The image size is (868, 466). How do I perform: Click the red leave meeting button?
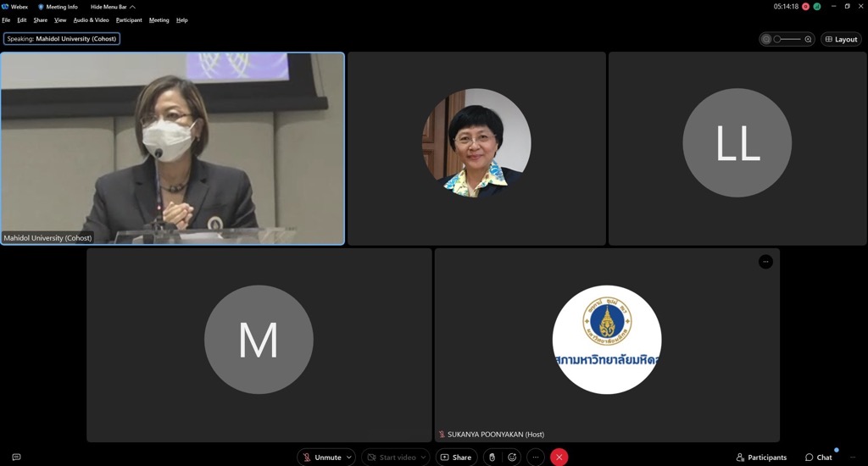coord(559,458)
